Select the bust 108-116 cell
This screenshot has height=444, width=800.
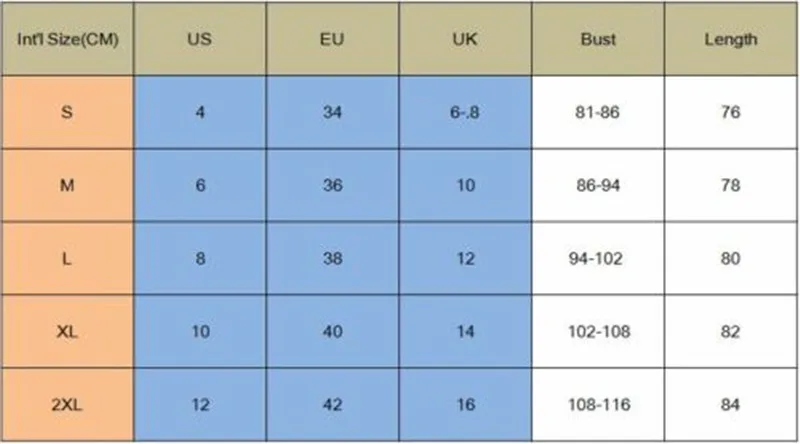pos(598,404)
